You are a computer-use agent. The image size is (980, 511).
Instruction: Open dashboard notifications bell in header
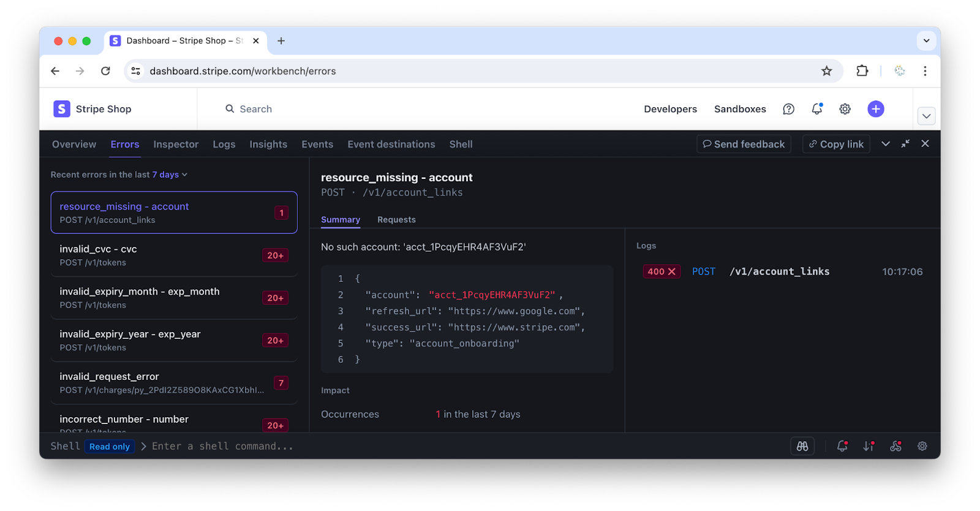tap(816, 109)
